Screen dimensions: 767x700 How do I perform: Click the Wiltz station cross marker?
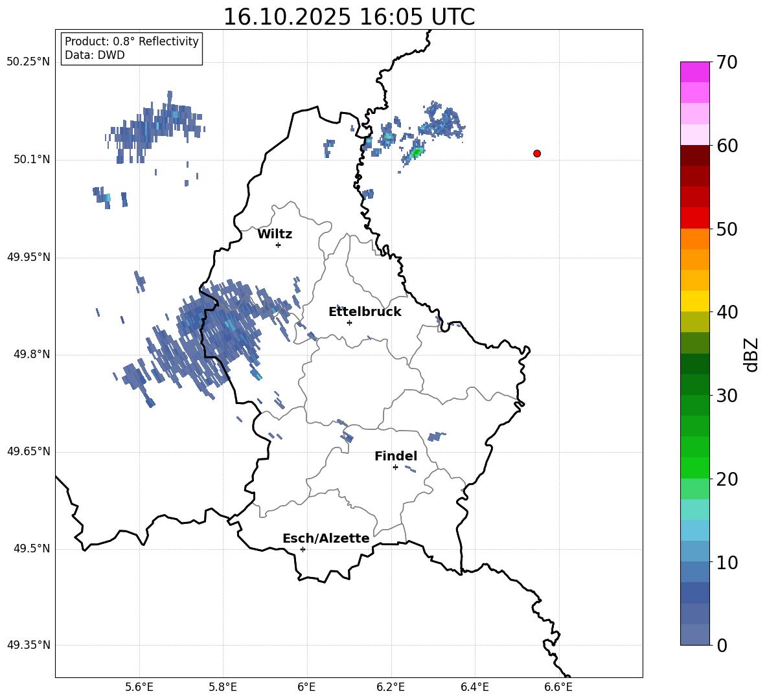coord(279,245)
